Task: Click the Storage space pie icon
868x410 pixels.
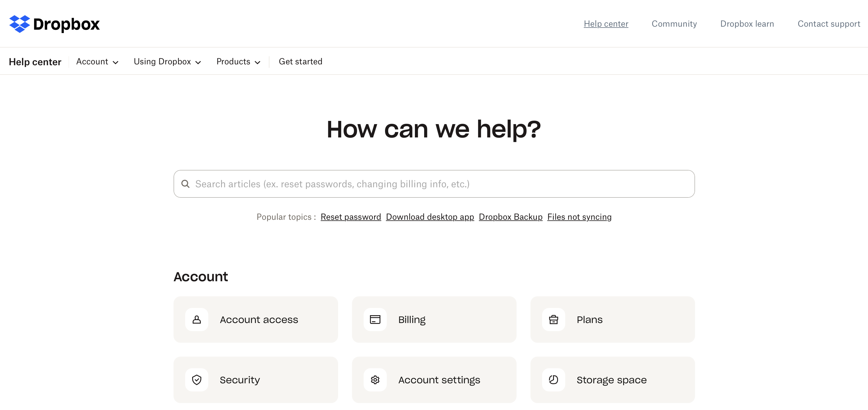Action: coord(554,380)
